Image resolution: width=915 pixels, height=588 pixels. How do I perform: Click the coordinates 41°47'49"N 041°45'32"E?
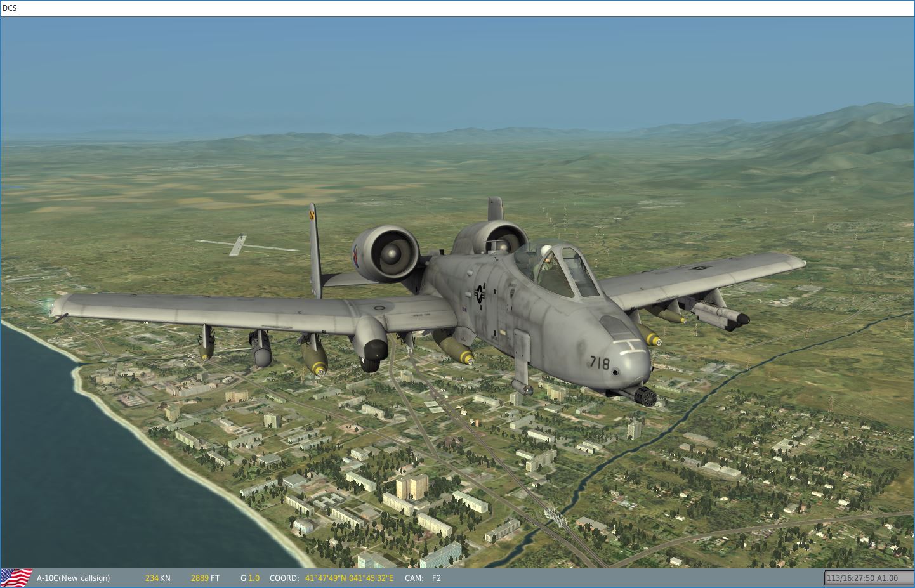(x=350, y=578)
